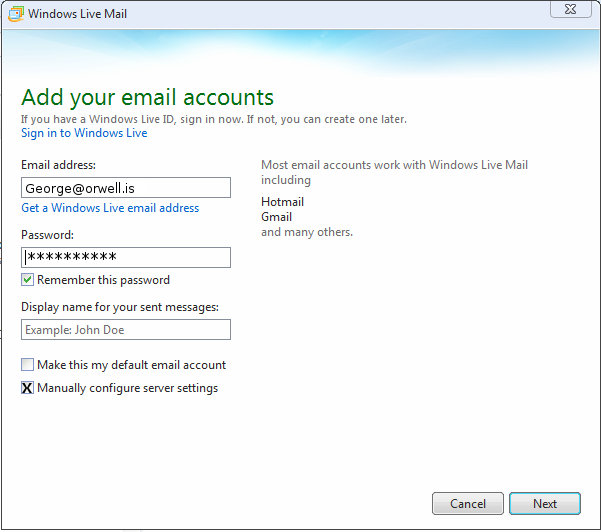
Task: Click the 'Make this my default email account' label text
Action: [131, 365]
